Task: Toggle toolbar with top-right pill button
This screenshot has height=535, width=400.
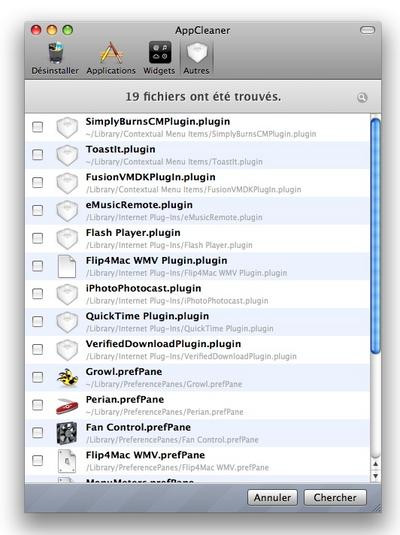Action: tap(367, 31)
